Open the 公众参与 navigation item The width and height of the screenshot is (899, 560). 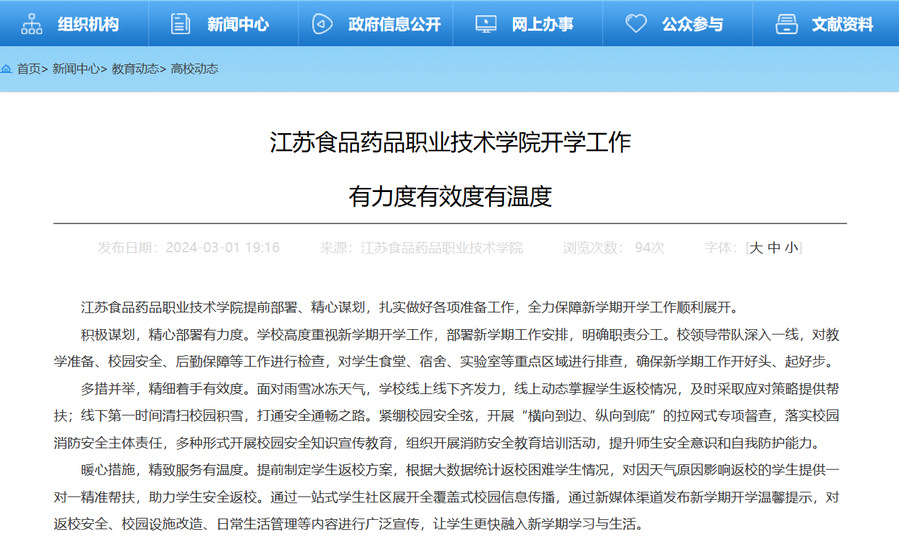[x=692, y=24]
